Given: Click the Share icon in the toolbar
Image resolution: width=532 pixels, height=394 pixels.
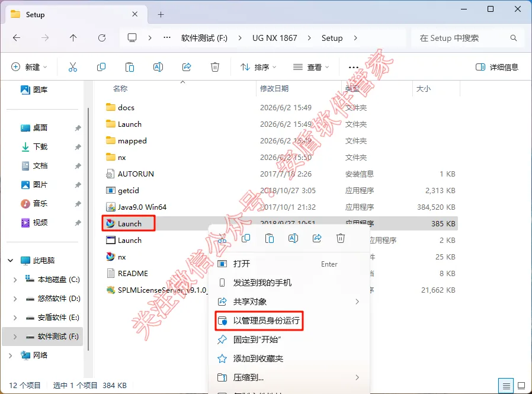Looking at the screenshot, I should point(187,67).
